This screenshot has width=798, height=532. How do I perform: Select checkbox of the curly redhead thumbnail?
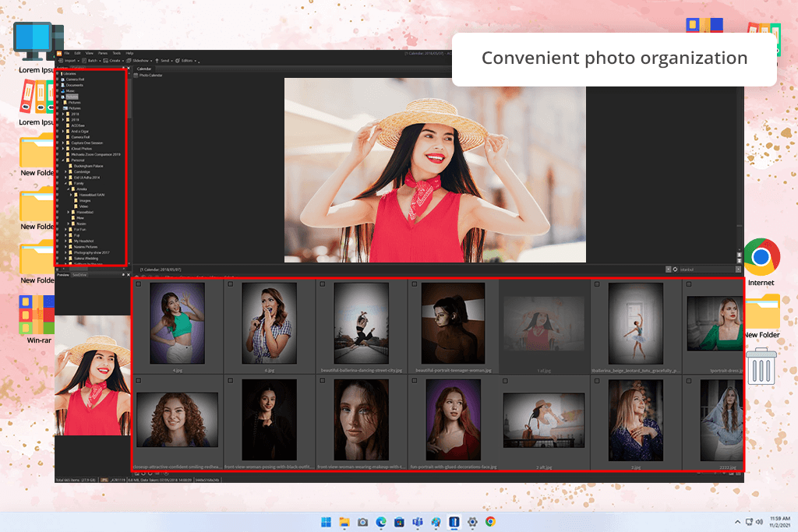click(138, 381)
